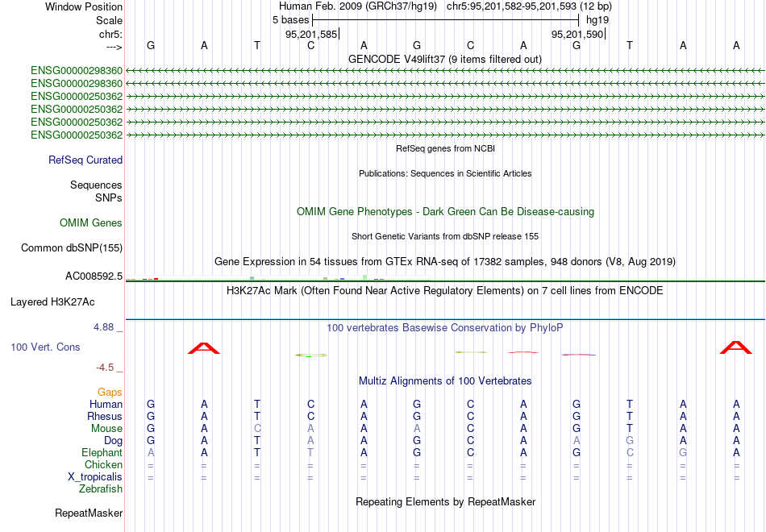Click the Human Feb. 2009 (GRCh37/hg19) title

(357, 6)
